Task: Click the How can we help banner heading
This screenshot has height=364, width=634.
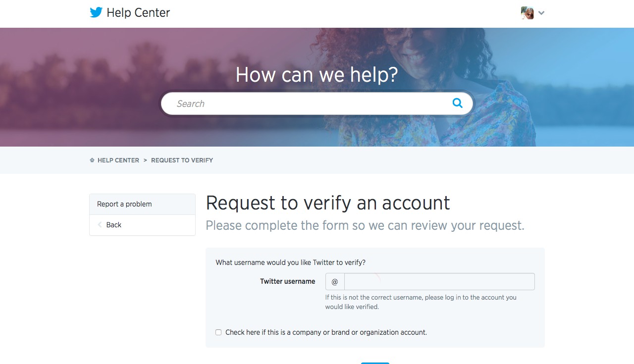Action: (317, 74)
